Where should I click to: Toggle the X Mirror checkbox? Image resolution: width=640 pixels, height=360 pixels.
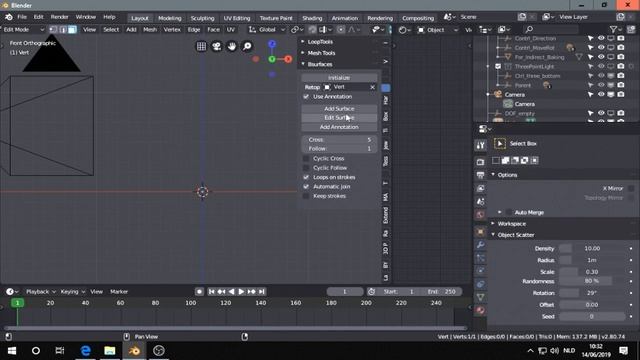[631, 188]
